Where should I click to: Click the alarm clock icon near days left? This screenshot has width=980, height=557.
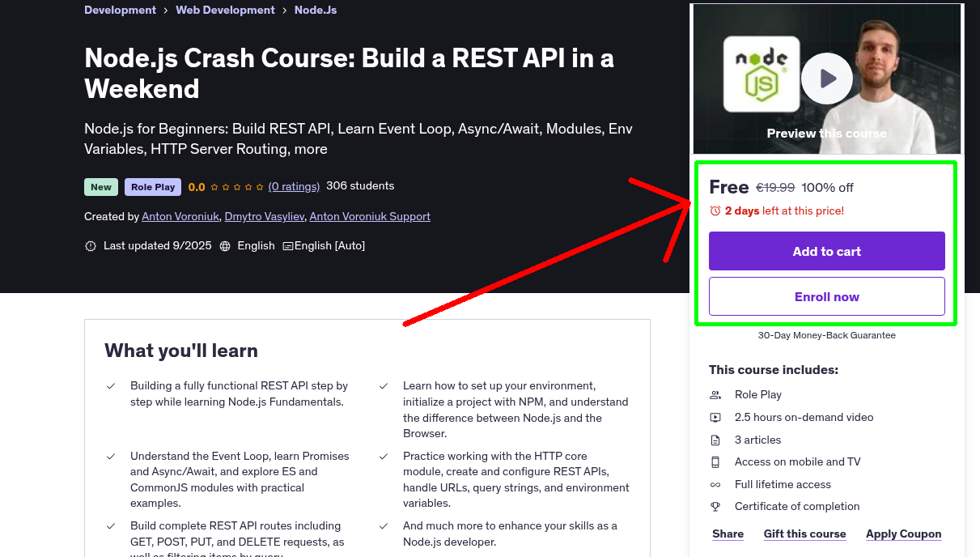[x=715, y=210]
